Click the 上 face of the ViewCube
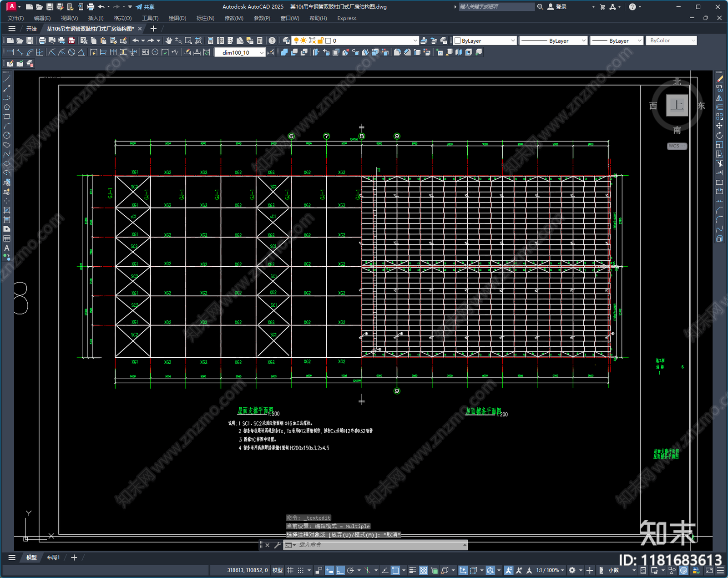728x578 pixels. (x=677, y=106)
